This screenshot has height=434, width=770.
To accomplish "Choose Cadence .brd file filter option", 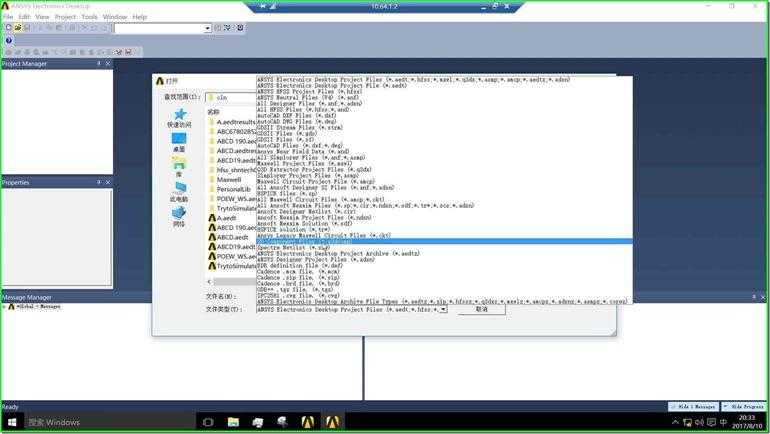I will coord(298,283).
